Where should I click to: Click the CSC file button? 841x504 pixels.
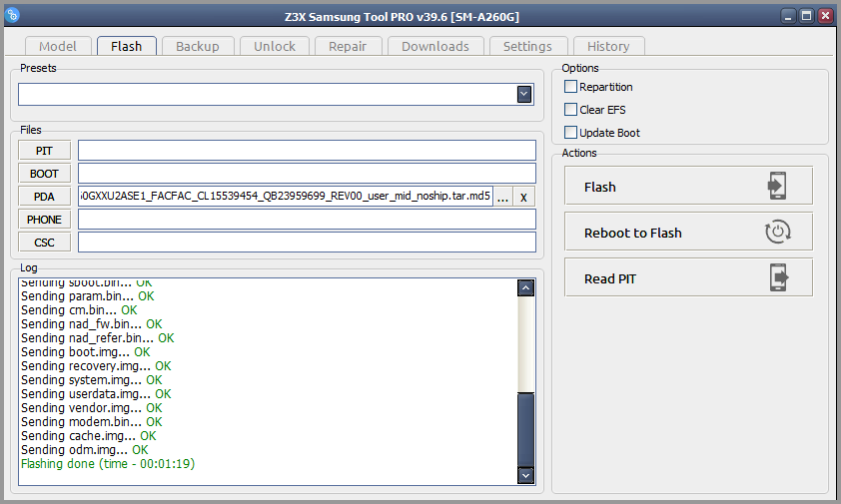(45, 243)
